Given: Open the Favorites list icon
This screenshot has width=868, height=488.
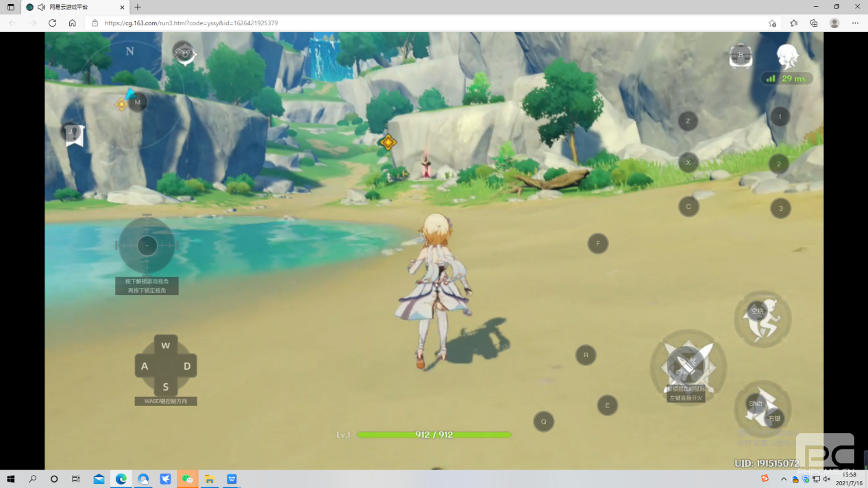Looking at the screenshot, I should [x=793, y=23].
